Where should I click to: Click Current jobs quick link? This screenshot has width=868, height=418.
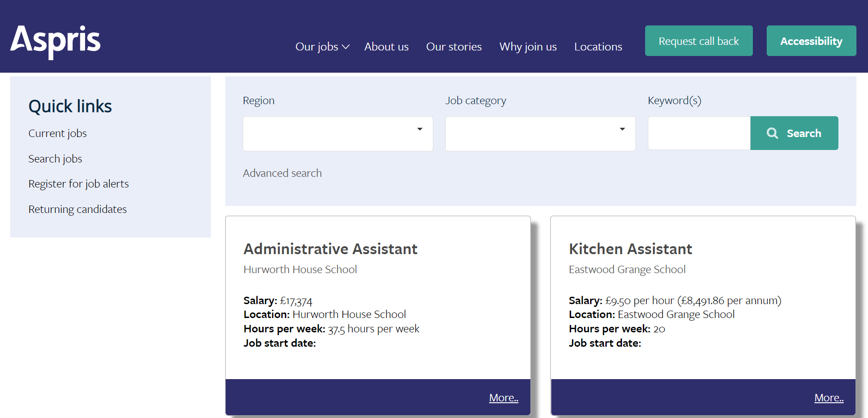point(57,133)
